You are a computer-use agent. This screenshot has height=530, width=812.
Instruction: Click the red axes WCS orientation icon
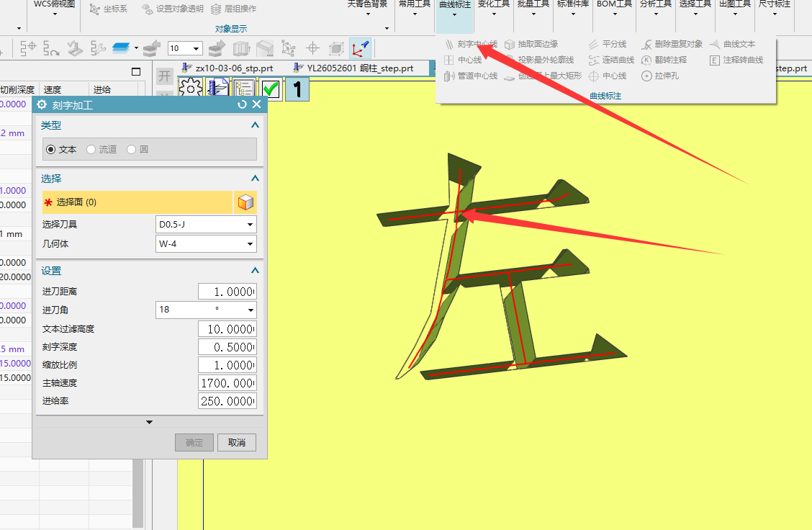point(360,48)
